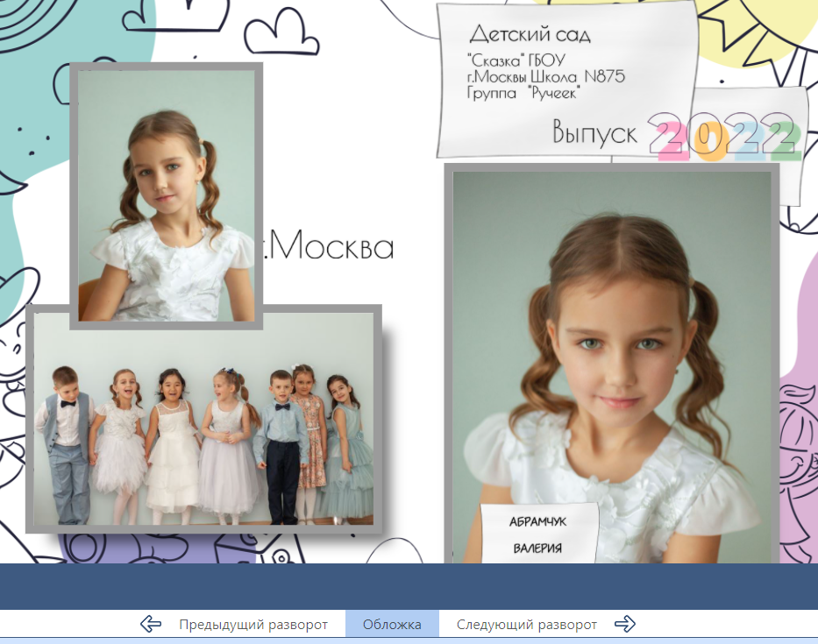Viewport: 818px width, 644px height.
Task: Open the next spread via Следующий разворот link
Action: [526, 623]
